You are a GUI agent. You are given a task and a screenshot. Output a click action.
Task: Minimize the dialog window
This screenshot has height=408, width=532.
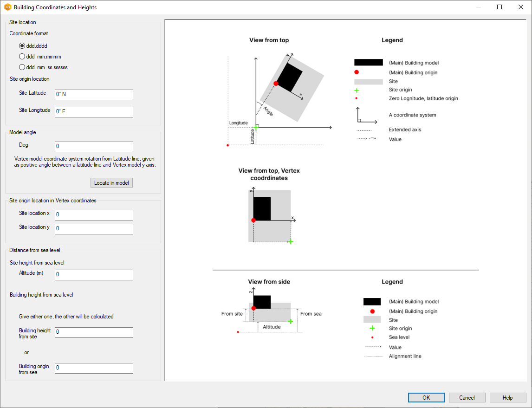tap(478, 7)
